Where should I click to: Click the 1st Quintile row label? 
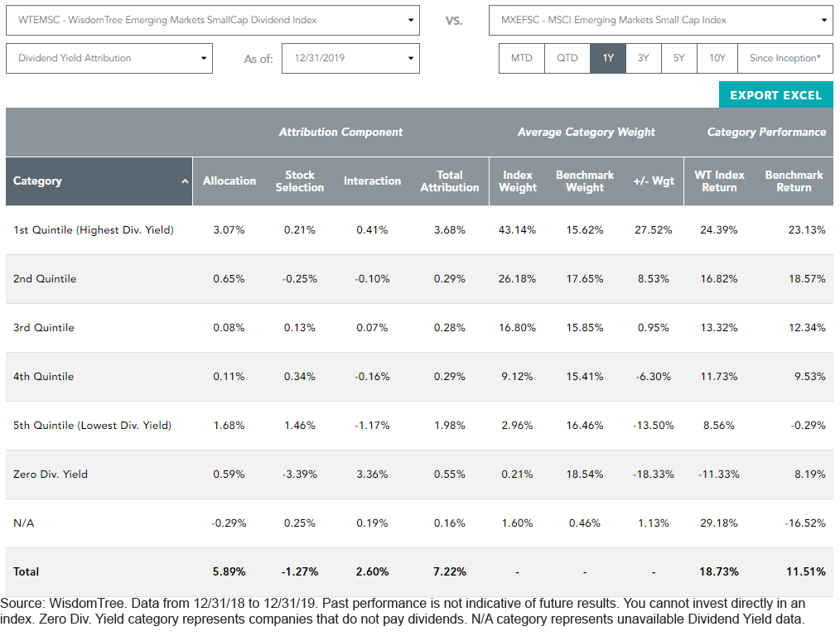[x=94, y=230]
